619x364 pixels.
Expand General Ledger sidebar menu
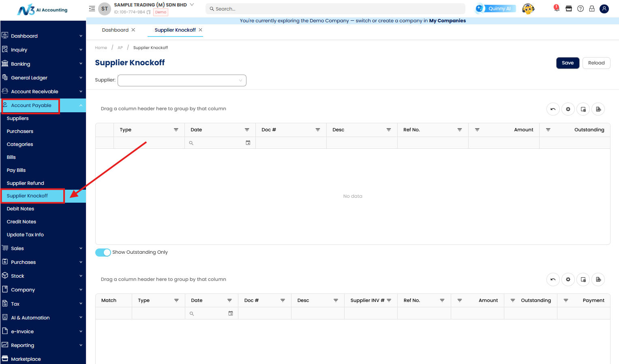43,78
